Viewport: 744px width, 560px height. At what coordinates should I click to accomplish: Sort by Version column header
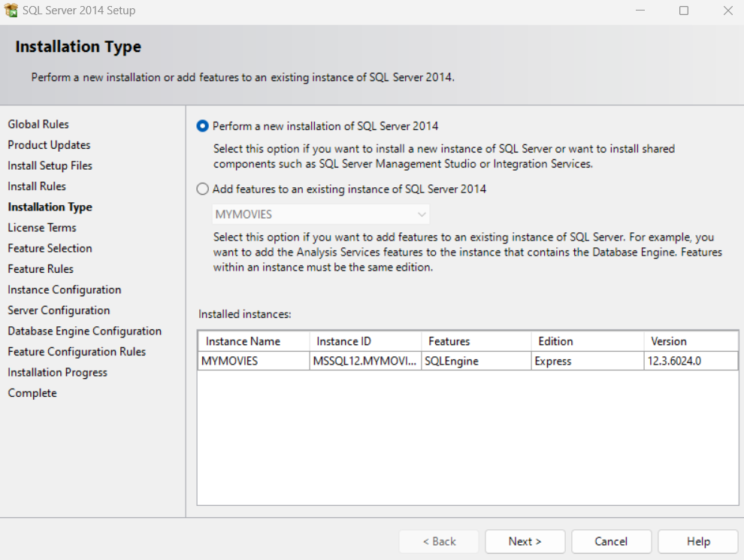click(x=691, y=341)
